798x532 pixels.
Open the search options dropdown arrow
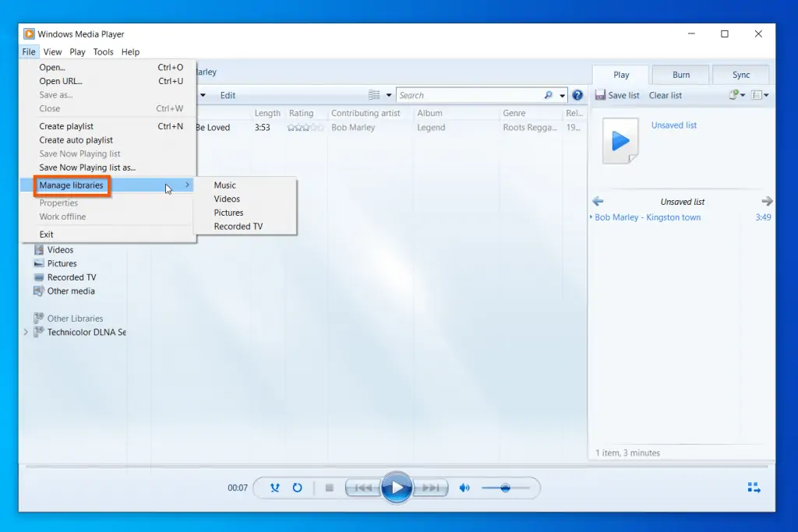(x=563, y=94)
